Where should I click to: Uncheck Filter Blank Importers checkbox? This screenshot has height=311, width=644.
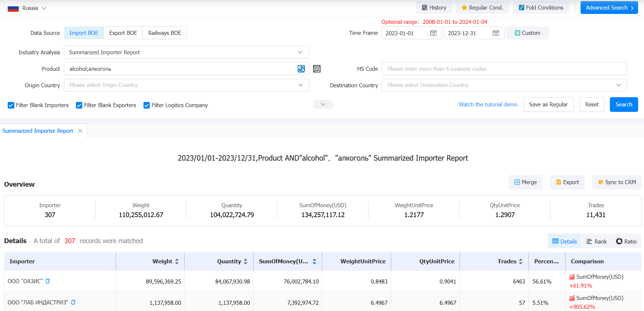click(11, 105)
